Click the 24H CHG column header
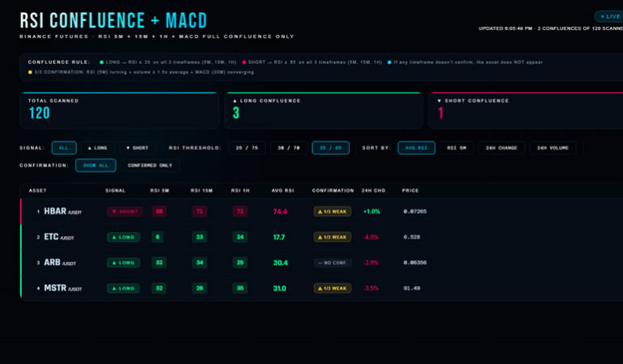 coord(373,191)
